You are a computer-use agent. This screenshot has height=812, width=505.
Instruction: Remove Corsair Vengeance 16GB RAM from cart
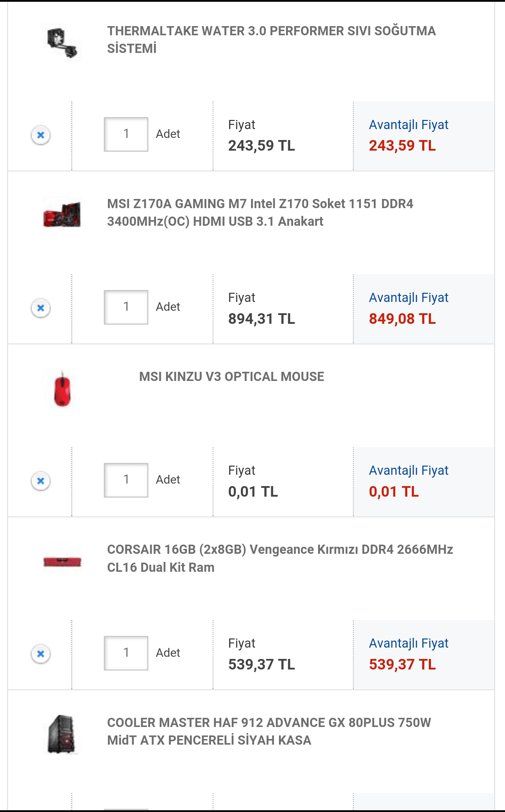41,654
